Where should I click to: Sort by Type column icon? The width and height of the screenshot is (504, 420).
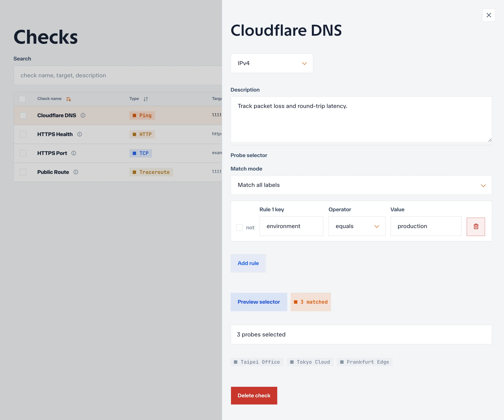coord(146,99)
